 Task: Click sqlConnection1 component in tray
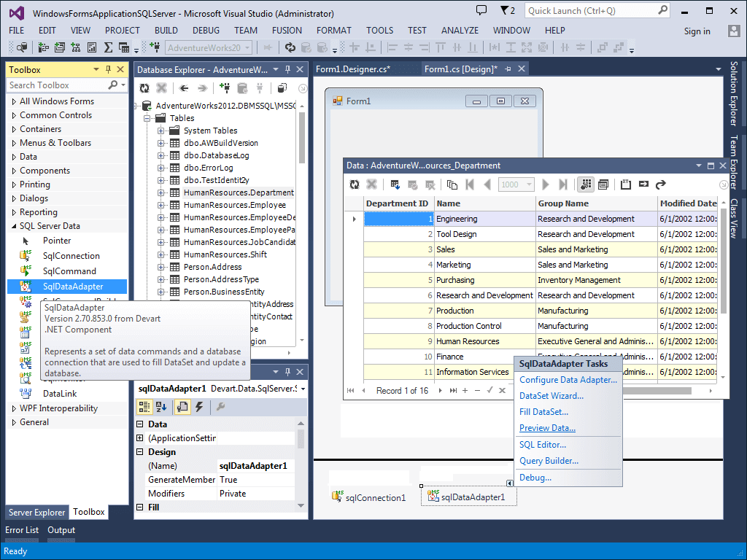pos(368,497)
